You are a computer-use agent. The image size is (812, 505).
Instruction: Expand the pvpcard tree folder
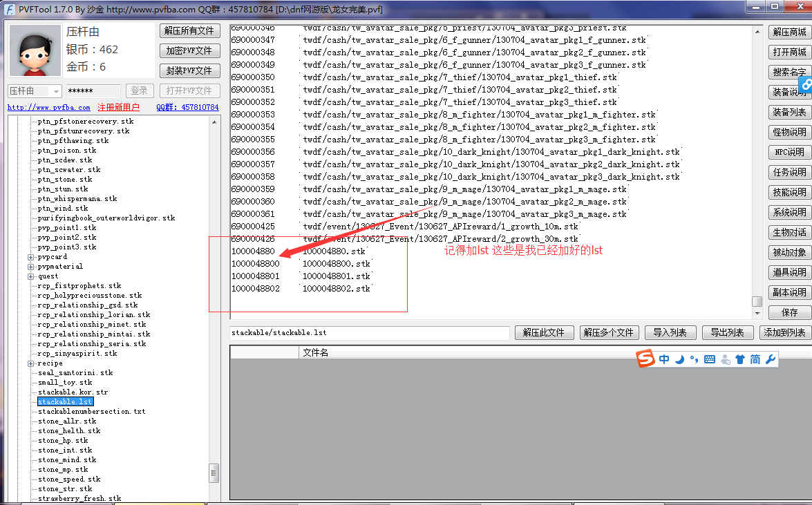point(31,257)
